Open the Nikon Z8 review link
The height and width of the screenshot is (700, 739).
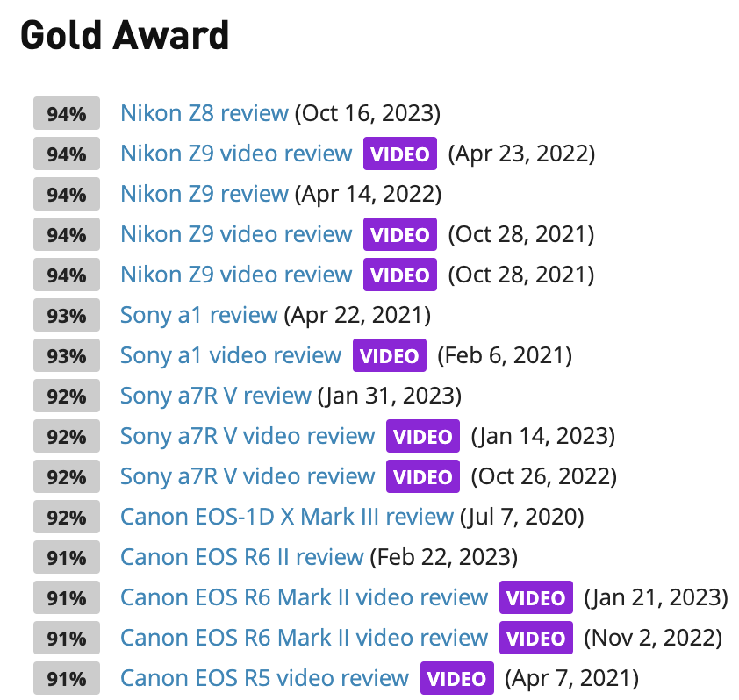click(x=203, y=113)
